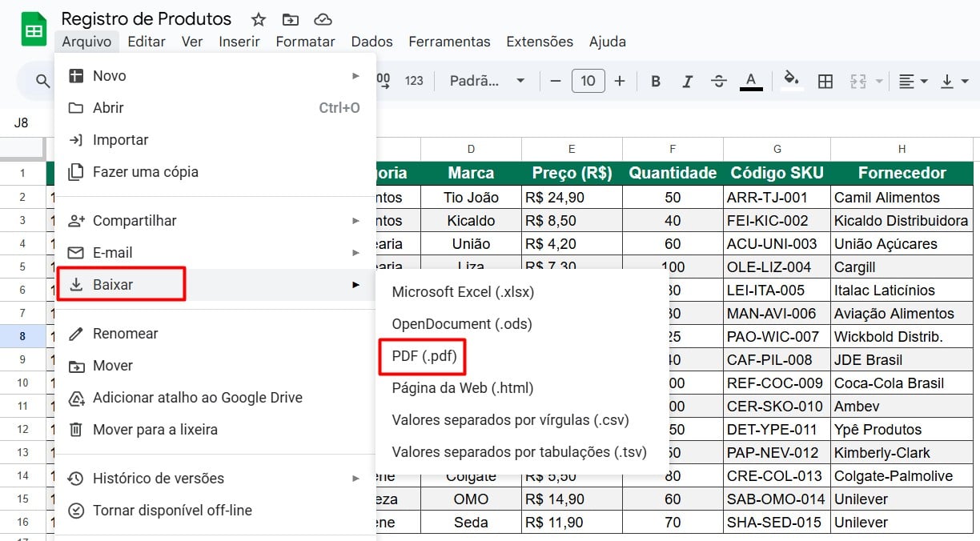Open the Inserir menu

click(x=239, y=42)
